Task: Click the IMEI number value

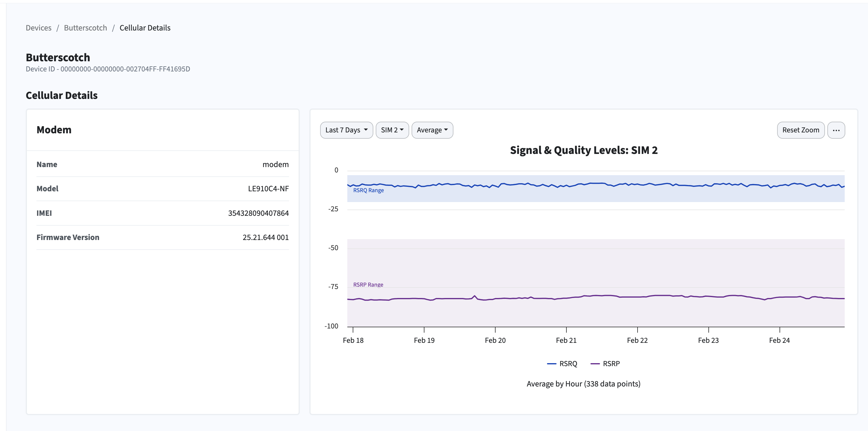Action: pyautogui.click(x=258, y=213)
